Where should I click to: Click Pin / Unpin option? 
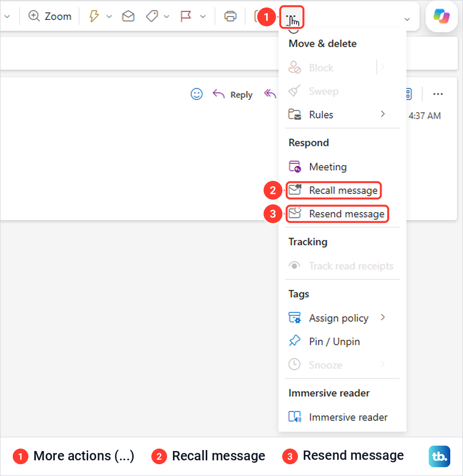[x=342, y=341]
